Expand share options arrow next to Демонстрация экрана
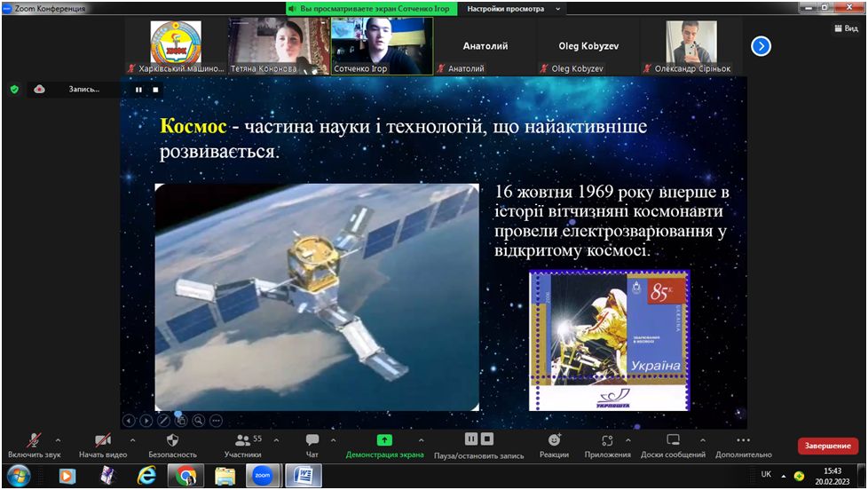The height and width of the screenshot is (490, 868). [x=422, y=440]
